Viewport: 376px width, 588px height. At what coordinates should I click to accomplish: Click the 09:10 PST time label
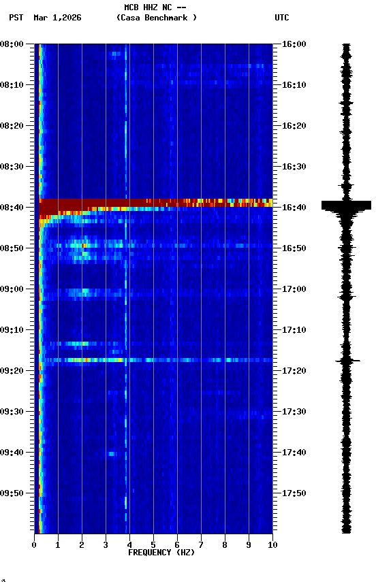pyautogui.click(x=12, y=330)
